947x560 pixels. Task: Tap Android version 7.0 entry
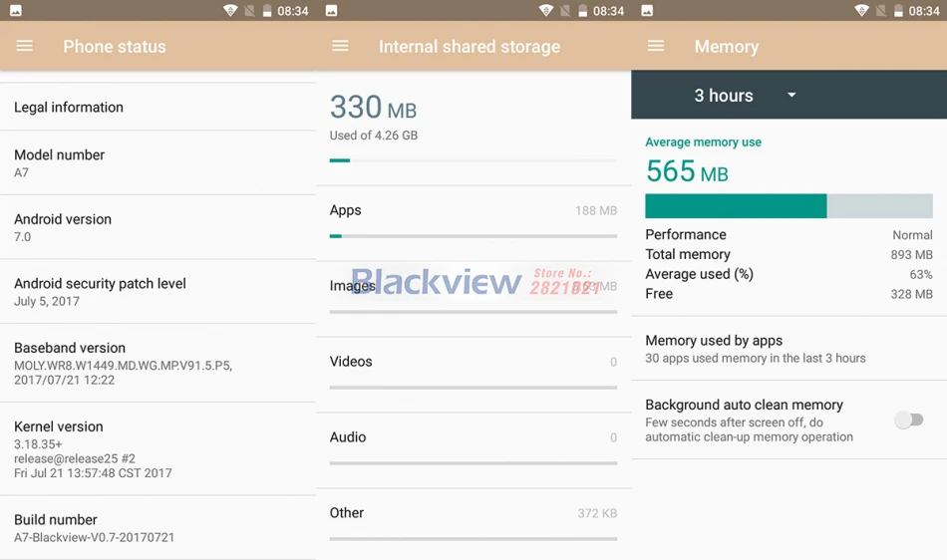pyautogui.click(x=158, y=227)
